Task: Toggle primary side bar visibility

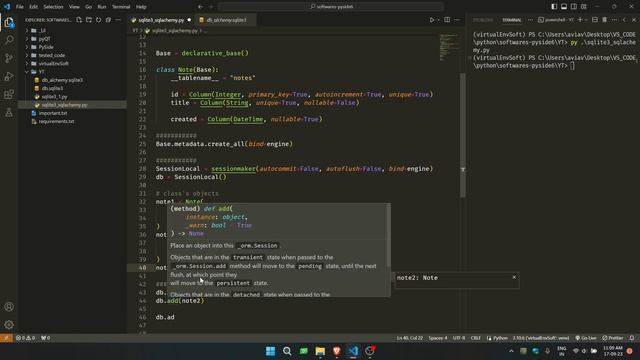Action: (x=554, y=7)
